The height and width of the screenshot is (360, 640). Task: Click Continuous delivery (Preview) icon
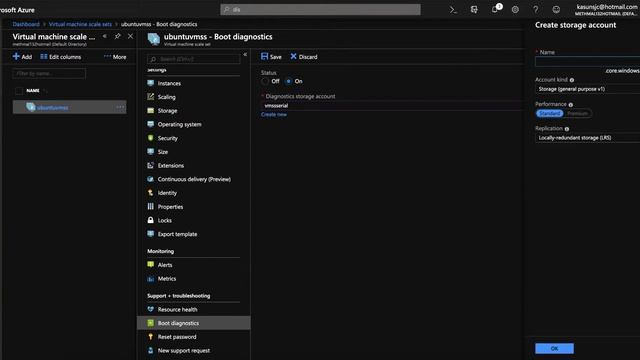[x=151, y=179]
